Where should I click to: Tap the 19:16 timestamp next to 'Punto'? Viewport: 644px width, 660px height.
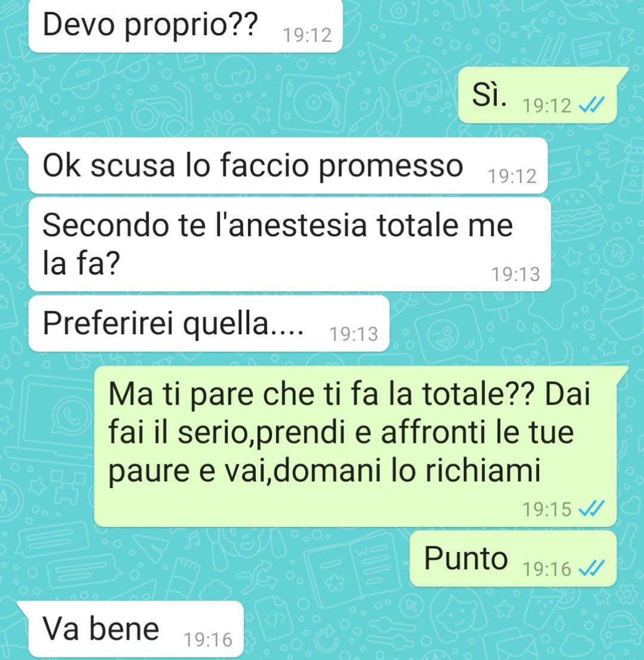click(x=547, y=569)
